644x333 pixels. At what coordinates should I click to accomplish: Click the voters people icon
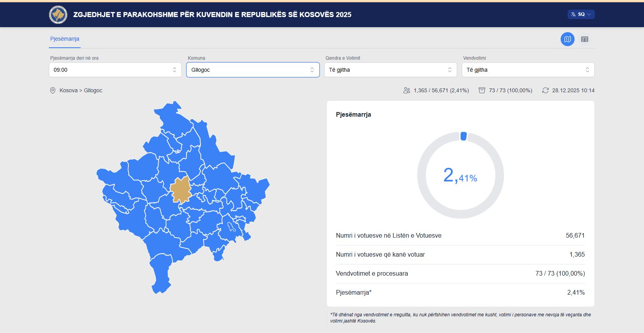406,90
